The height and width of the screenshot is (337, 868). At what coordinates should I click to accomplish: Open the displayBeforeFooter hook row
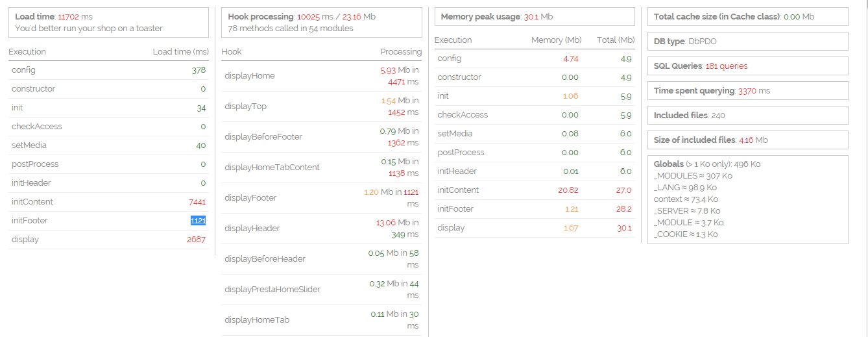coord(263,137)
